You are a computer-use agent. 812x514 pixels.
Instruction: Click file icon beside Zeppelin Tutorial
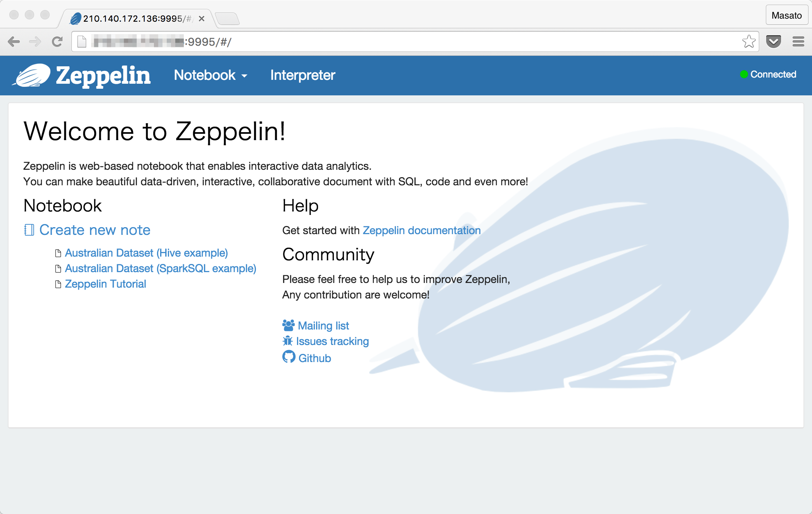click(x=58, y=284)
